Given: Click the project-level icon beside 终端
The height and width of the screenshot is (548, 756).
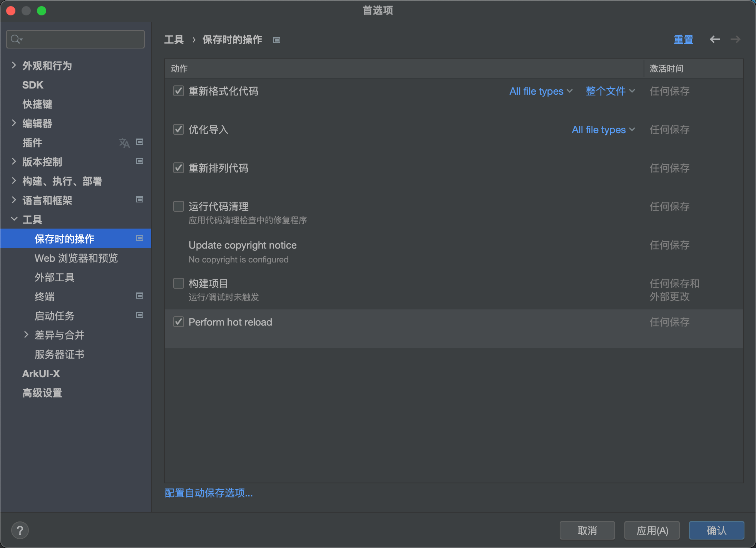Looking at the screenshot, I should (x=140, y=296).
